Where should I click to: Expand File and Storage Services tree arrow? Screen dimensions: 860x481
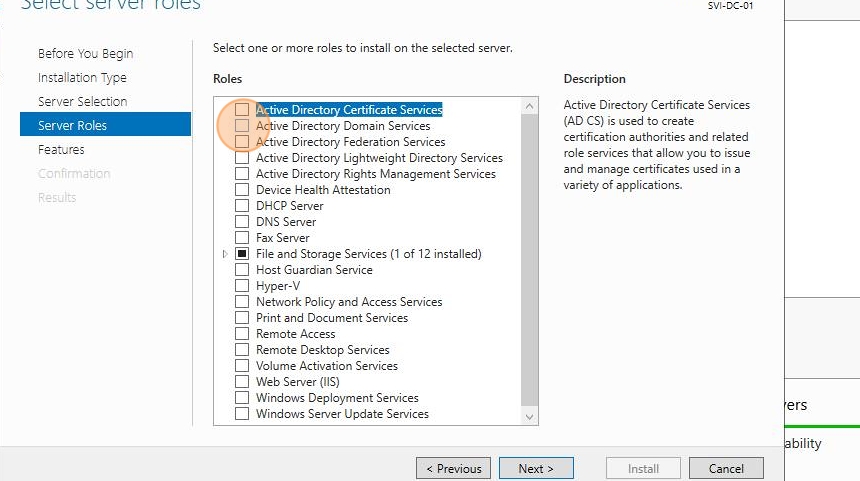tap(225, 254)
